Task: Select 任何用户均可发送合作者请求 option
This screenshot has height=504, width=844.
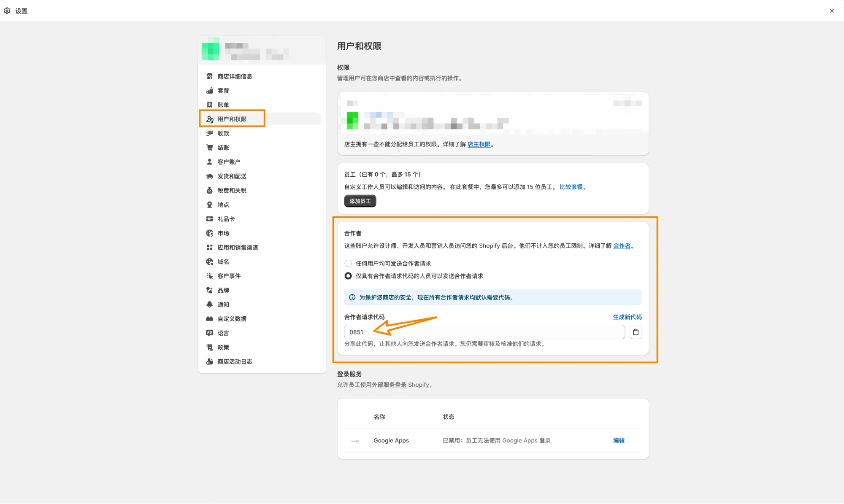Action: coord(348,263)
